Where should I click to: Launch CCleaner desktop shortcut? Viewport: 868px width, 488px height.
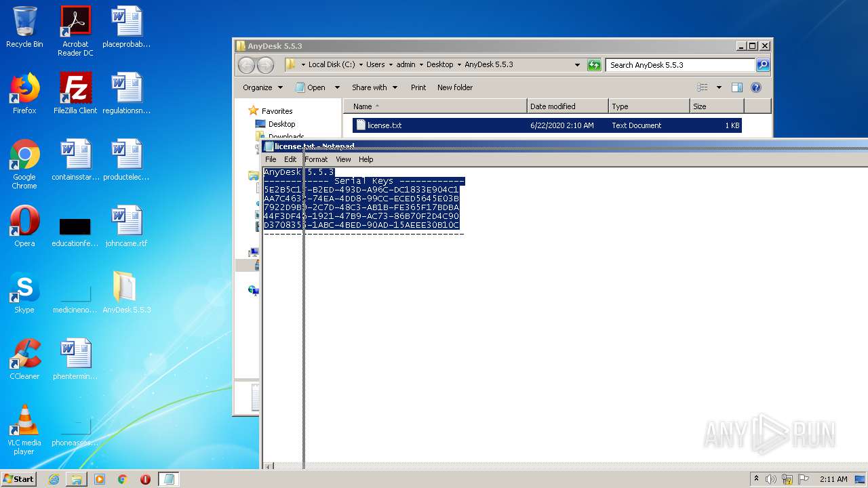pos(24,359)
